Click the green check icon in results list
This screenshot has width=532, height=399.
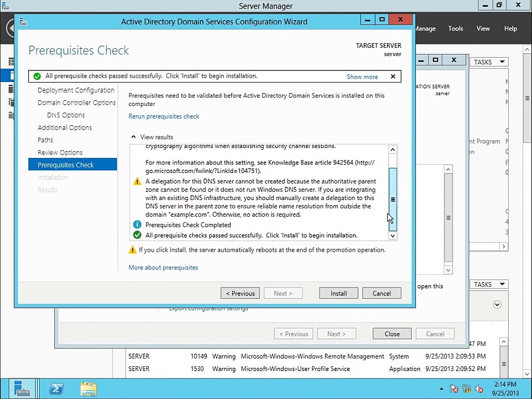pyautogui.click(x=137, y=235)
